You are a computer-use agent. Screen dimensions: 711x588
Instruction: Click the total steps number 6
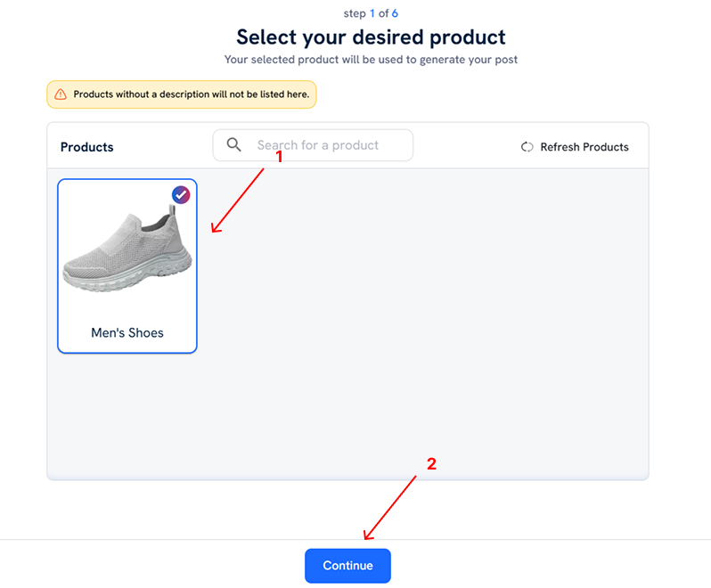(395, 13)
